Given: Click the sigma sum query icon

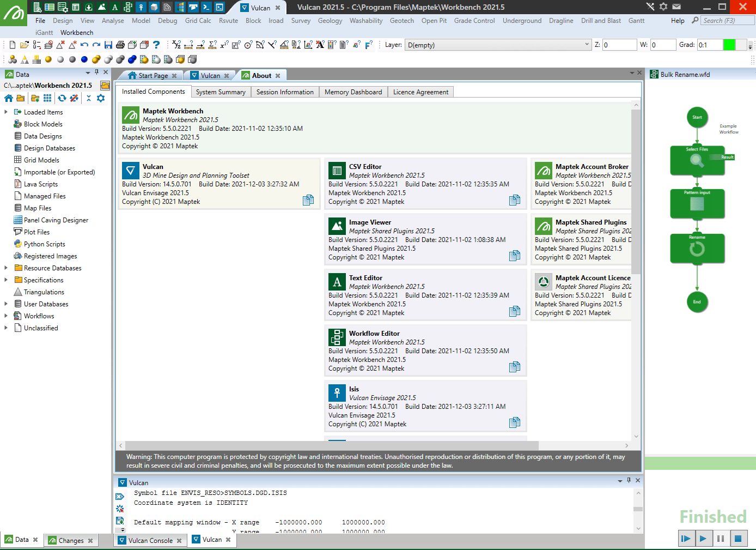Looking at the screenshot, I should [x=212, y=45].
